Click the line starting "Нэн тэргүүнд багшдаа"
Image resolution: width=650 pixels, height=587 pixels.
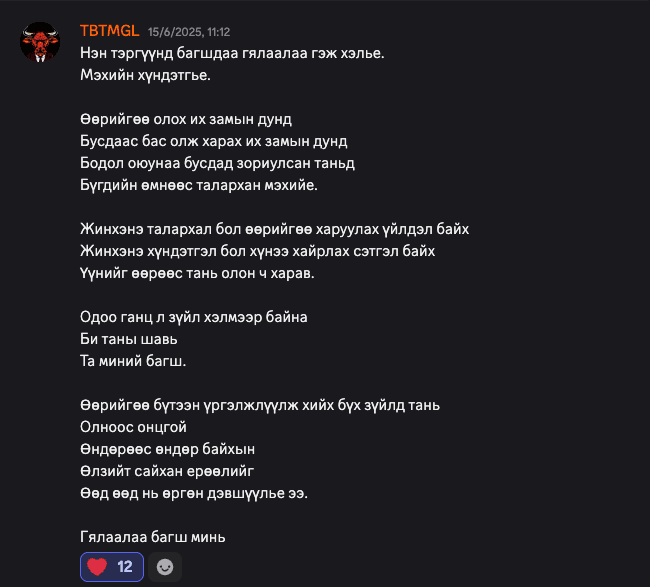(x=232, y=53)
